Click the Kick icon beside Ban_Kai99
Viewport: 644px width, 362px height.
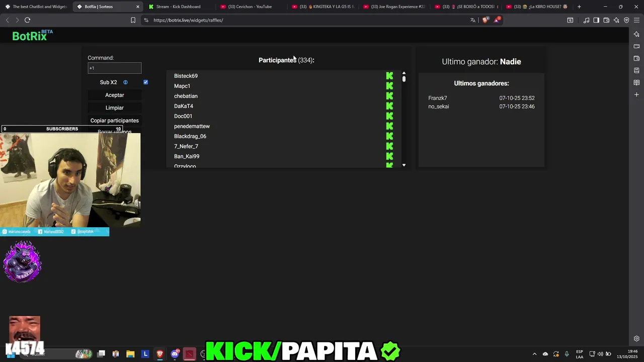[389, 156]
